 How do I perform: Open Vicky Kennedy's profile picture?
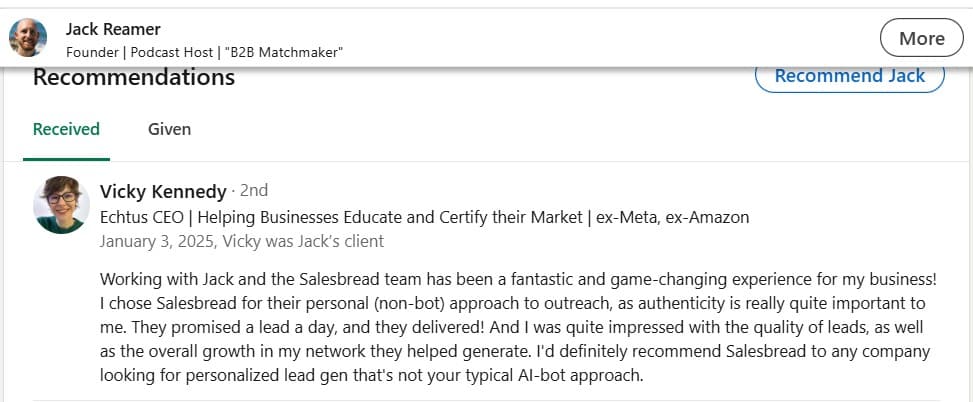(62, 204)
